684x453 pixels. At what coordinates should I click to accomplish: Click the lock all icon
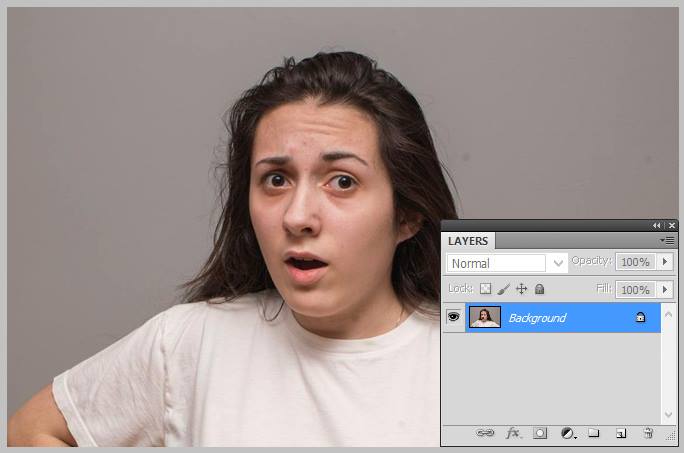[x=539, y=289]
